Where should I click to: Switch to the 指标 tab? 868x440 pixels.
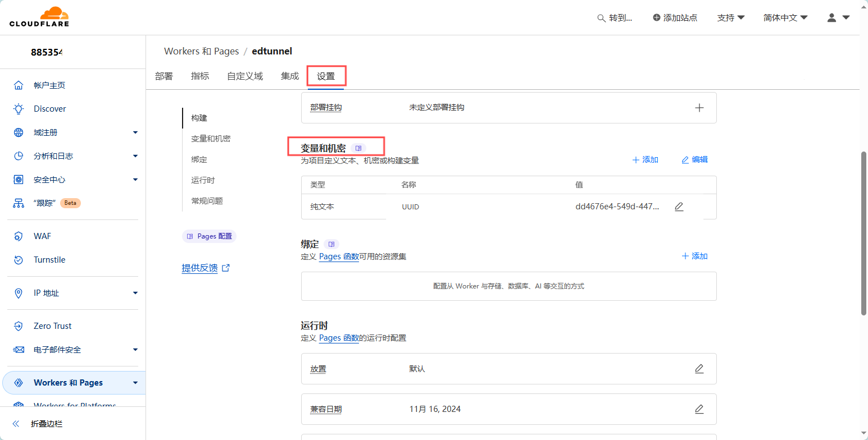coord(200,76)
